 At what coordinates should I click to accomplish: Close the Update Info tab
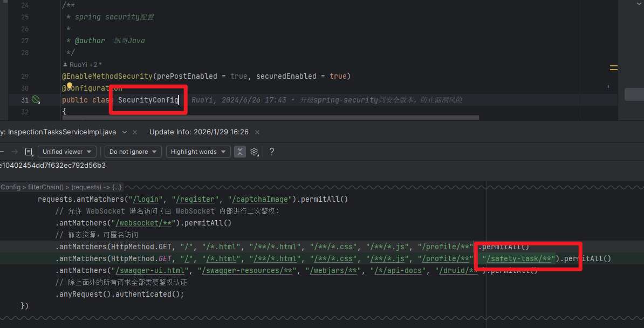point(257,132)
